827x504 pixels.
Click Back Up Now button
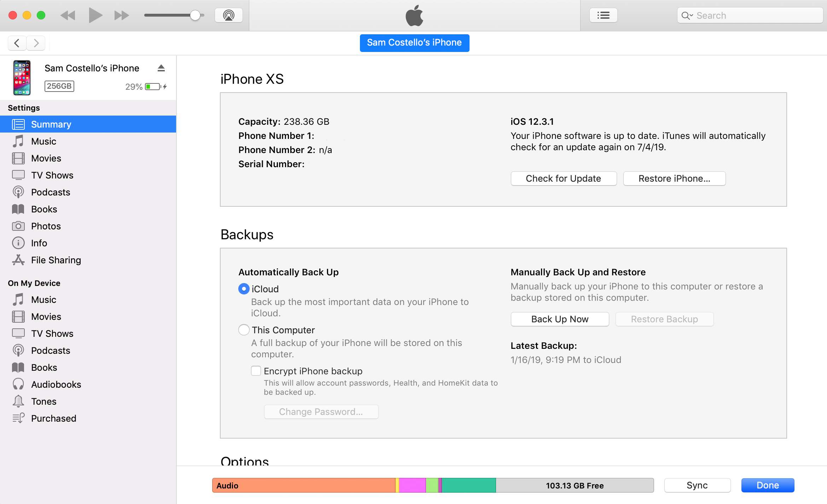click(559, 319)
